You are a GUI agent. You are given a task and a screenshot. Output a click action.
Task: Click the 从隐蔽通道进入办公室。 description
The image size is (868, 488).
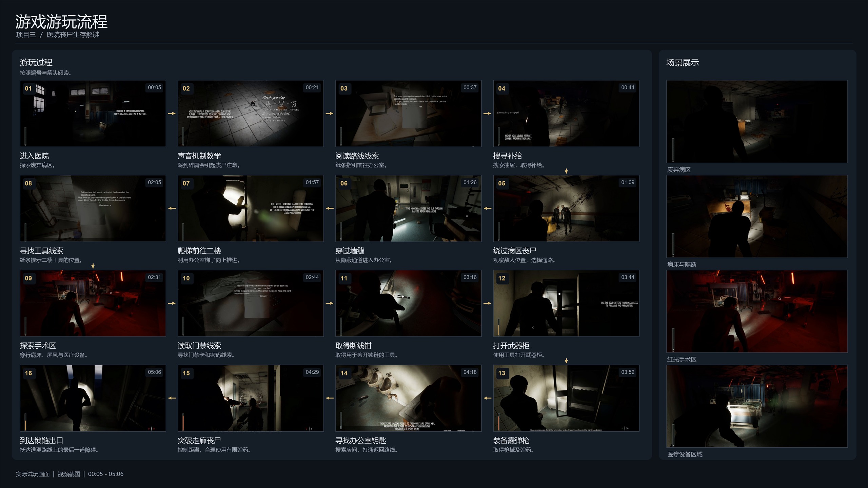pos(364,260)
